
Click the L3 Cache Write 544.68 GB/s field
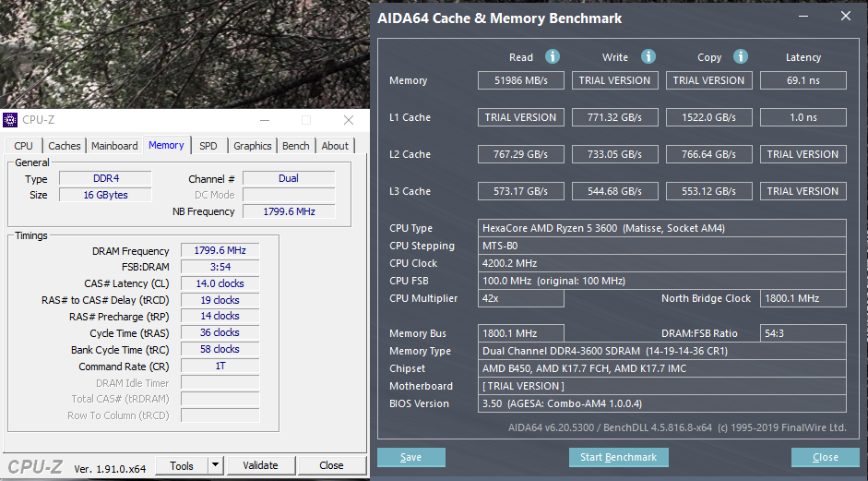(x=615, y=191)
